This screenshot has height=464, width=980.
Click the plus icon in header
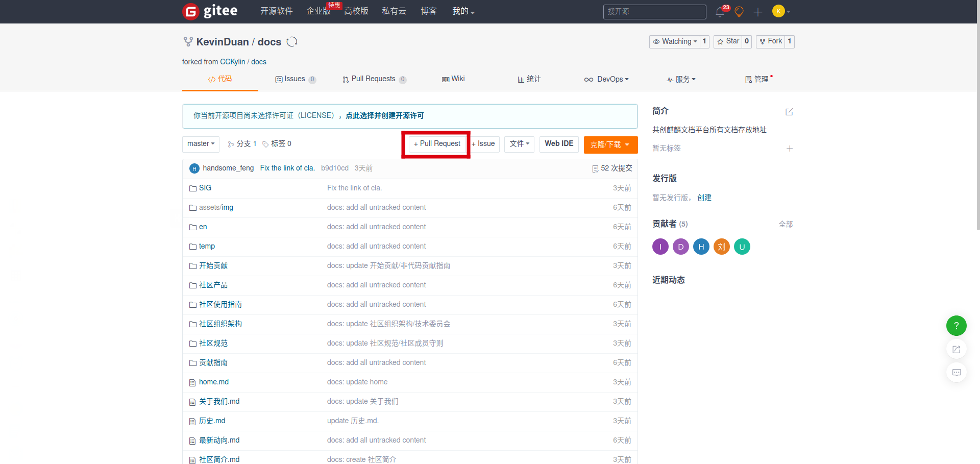(x=758, y=12)
